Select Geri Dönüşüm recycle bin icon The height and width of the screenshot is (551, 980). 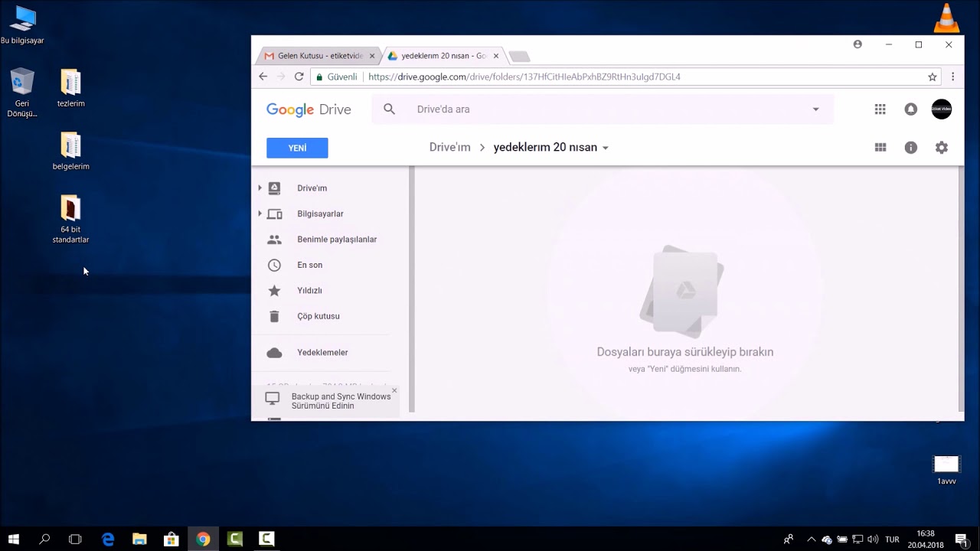22,93
